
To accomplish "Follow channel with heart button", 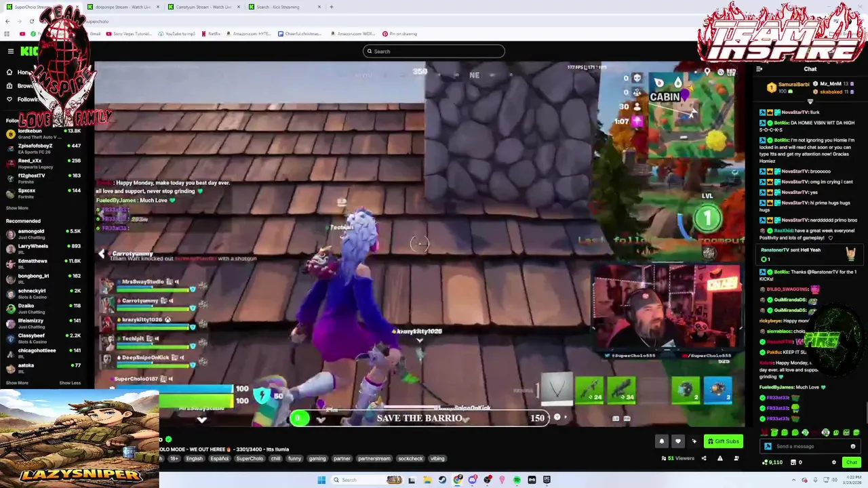I will click(677, 441).
